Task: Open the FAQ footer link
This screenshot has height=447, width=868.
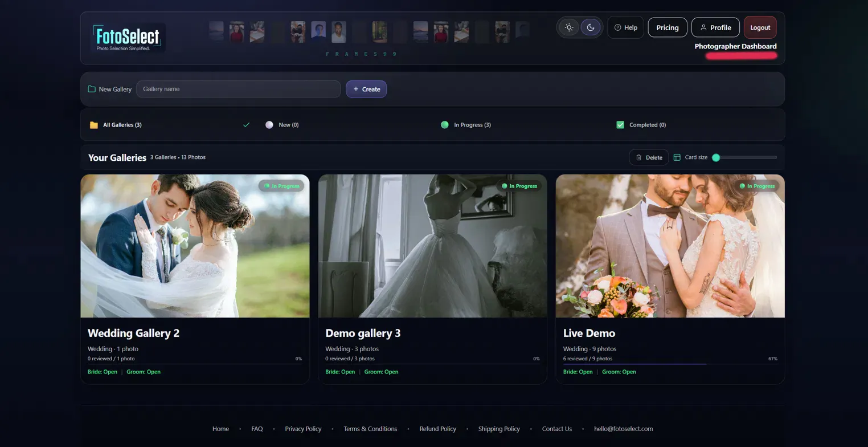Action: [x=257, y=429]
